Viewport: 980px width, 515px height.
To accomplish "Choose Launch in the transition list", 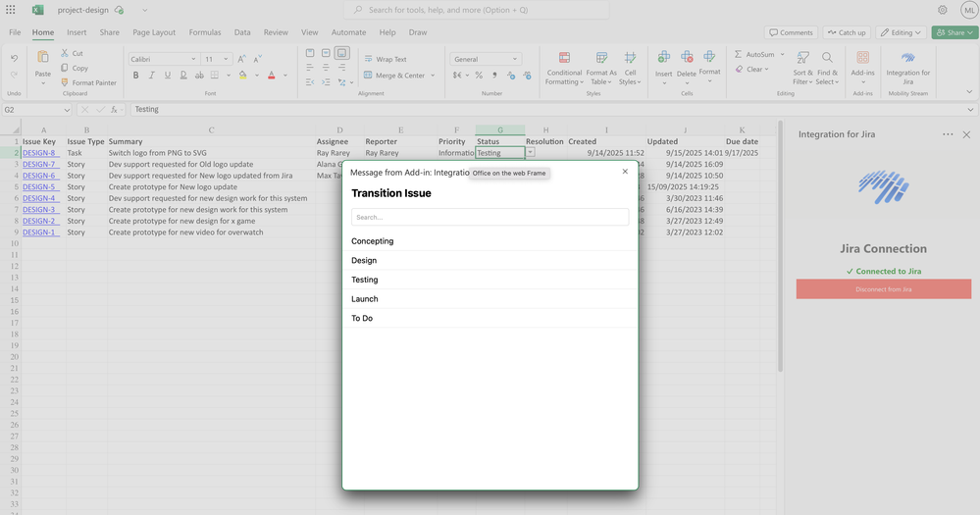I will tap(365, 299).
